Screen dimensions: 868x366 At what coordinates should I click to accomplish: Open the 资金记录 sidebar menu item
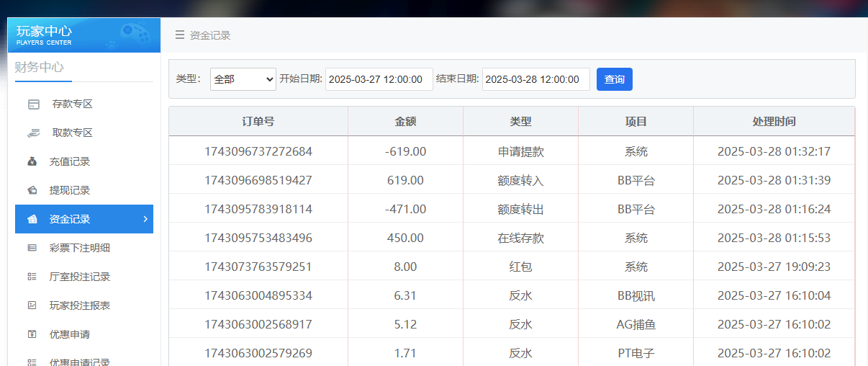tap(70, 219)
